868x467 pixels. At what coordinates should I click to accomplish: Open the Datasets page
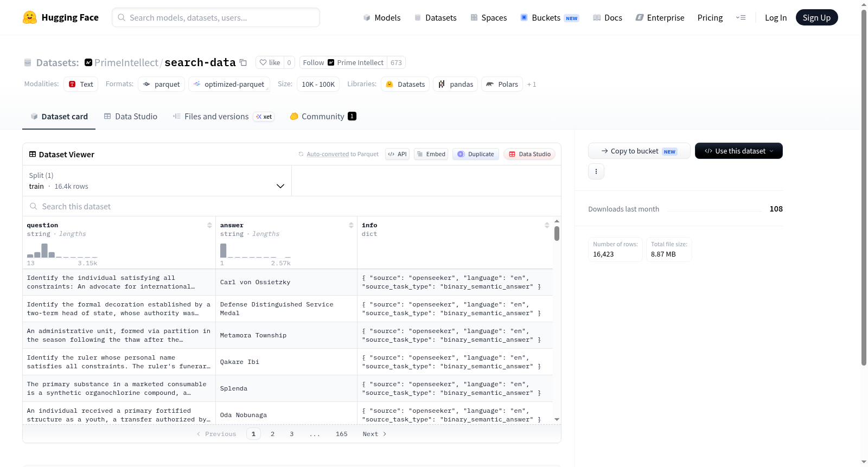(x=435, y=17)
